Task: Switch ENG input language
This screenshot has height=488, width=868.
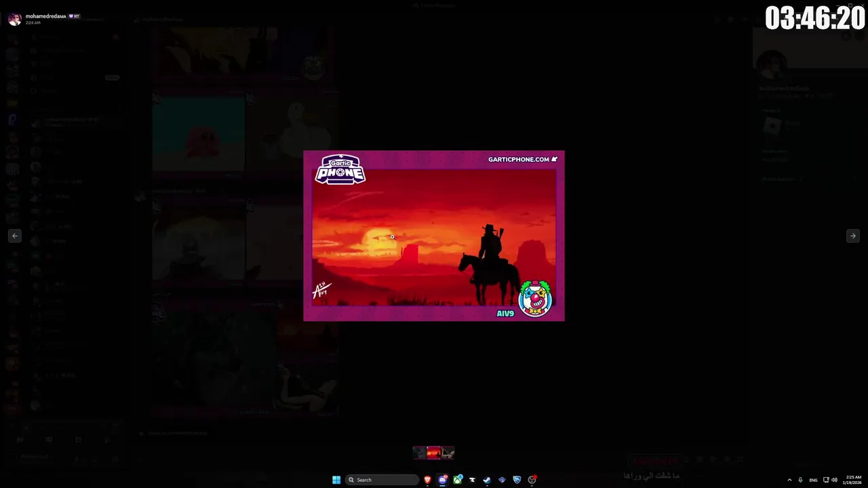Action: click(813, 480)
